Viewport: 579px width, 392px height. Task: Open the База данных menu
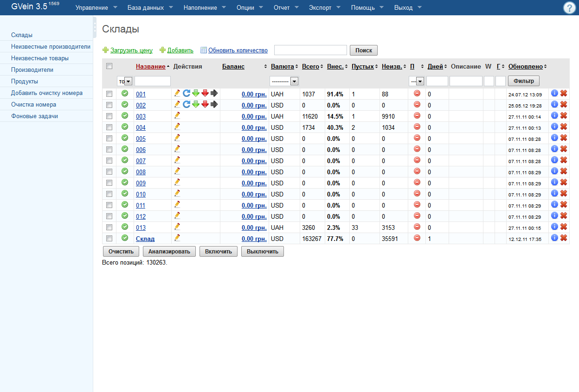point(150,8)
